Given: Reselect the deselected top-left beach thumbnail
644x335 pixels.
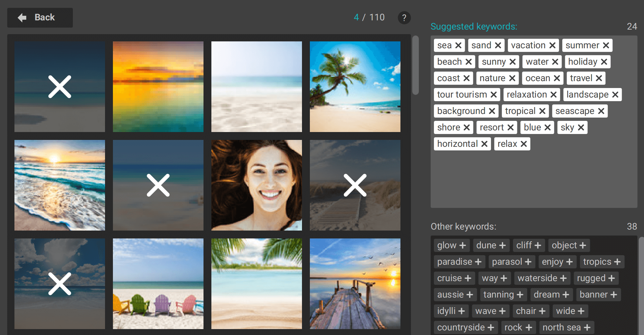Looking at the screenshot, I should (59, 87).
